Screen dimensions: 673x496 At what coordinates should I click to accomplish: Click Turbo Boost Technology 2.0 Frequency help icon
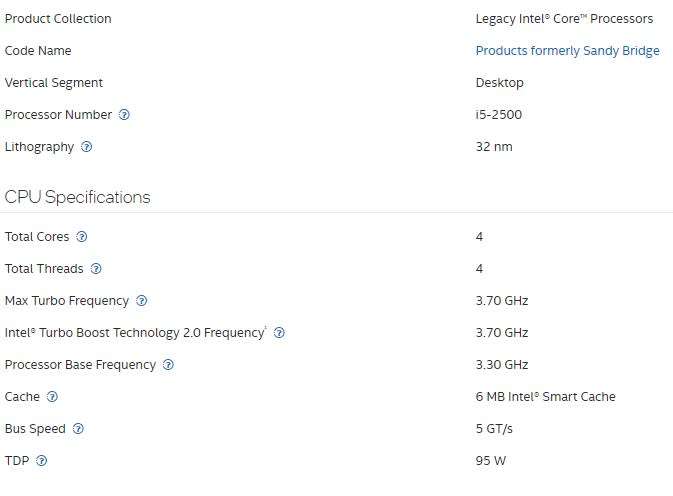pos(279,333)
